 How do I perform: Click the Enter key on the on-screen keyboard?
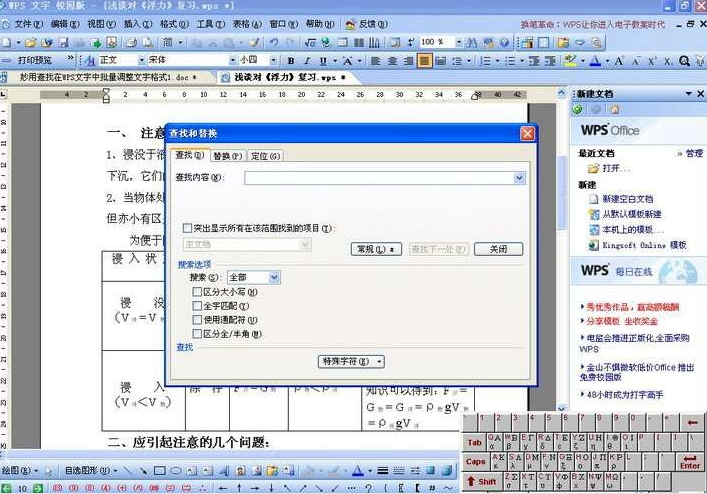689,461
